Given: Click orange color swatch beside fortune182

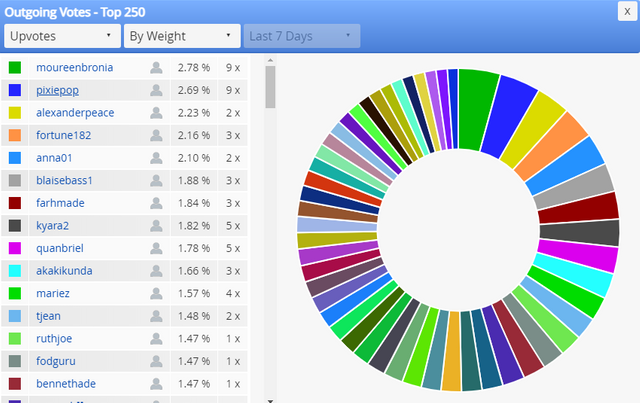Looking at the screenshot, I should tap(15, 136).
